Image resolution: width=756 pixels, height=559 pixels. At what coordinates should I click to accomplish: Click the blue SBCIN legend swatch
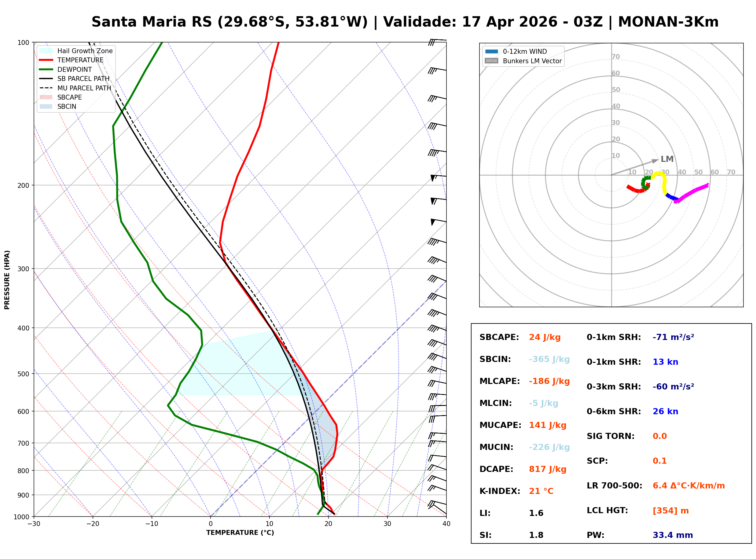(x=46, y=106)
